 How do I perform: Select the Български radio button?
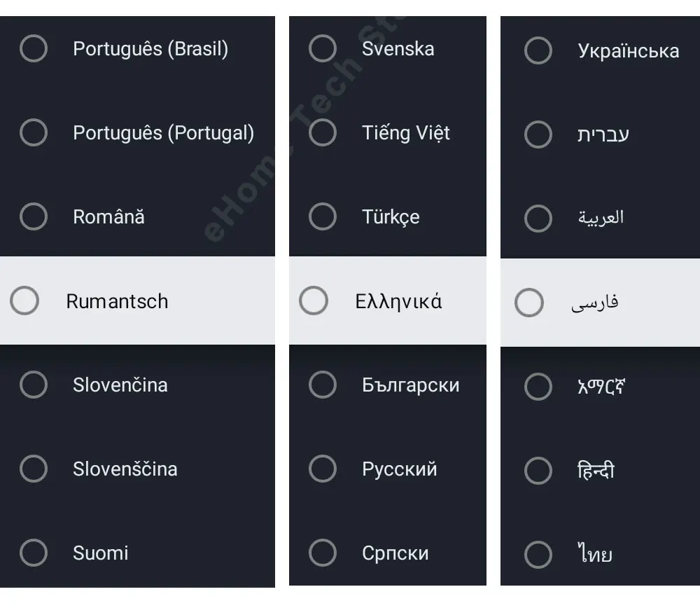(x=323, y=385)
